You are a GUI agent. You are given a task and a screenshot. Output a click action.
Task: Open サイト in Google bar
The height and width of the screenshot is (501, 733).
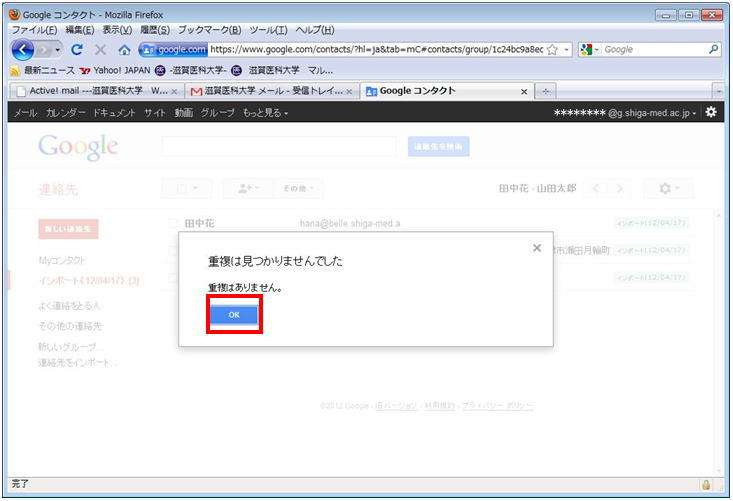click(x=155, y=113)
